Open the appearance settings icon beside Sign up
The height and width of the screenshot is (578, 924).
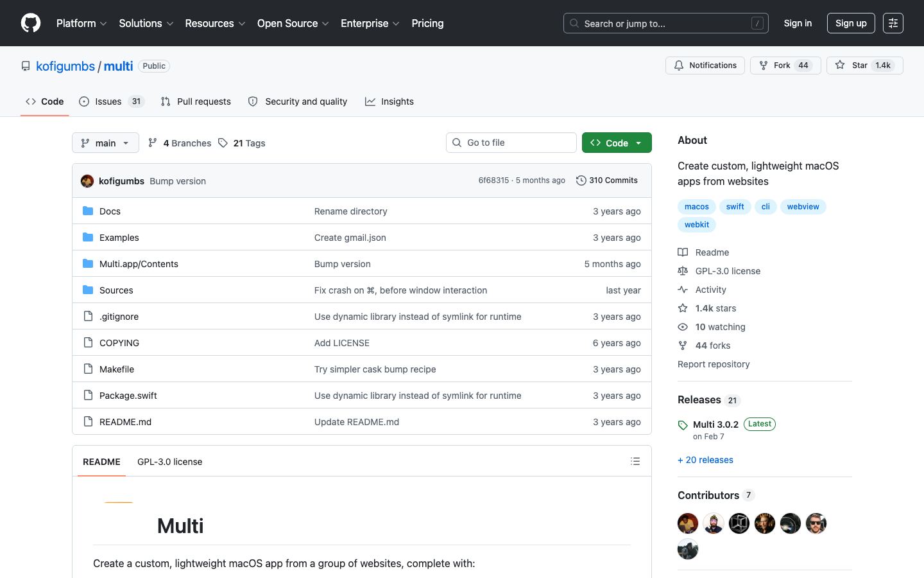893,23
